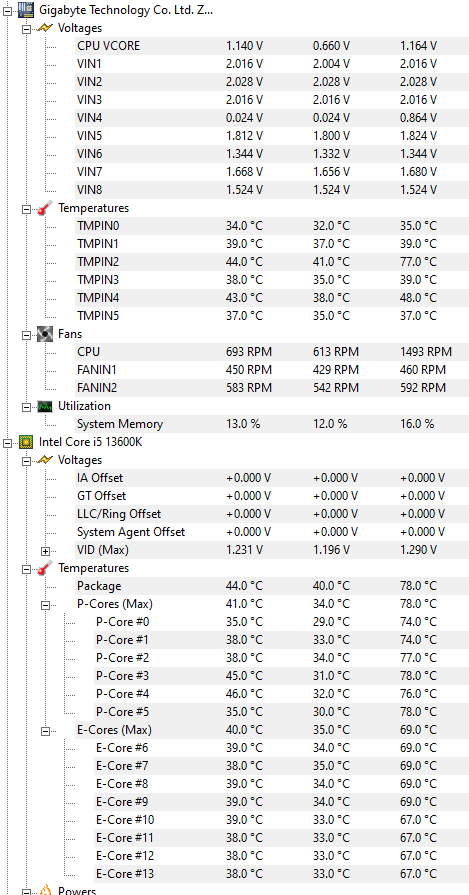469x895 pixels.
Task: Select the TMPIN0 temperature row
Action: tap(271, 226)
